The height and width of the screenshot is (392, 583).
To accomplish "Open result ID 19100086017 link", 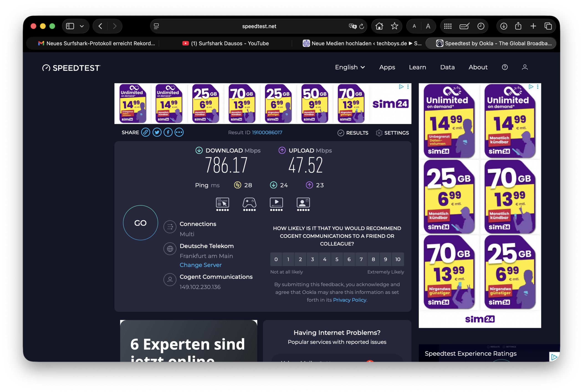I will 267,132.
